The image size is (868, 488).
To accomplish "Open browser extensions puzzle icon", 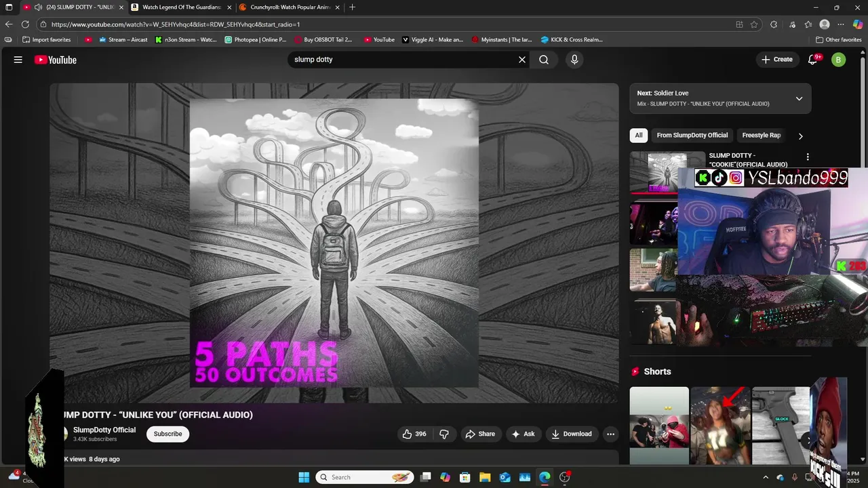I will coord(774,24).
